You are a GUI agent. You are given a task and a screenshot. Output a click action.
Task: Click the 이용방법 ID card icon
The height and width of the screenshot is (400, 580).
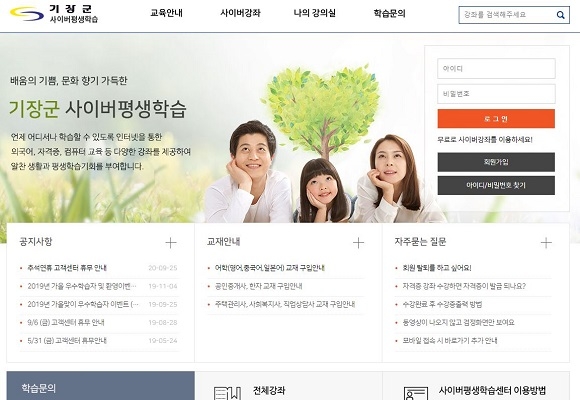[x=416, y=393]
